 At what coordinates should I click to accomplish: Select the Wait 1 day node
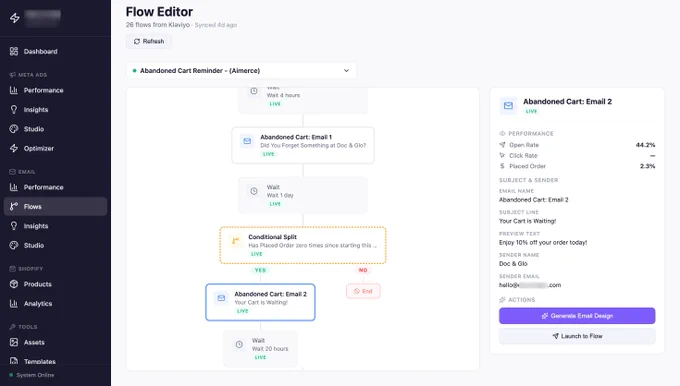pos(303,195)
